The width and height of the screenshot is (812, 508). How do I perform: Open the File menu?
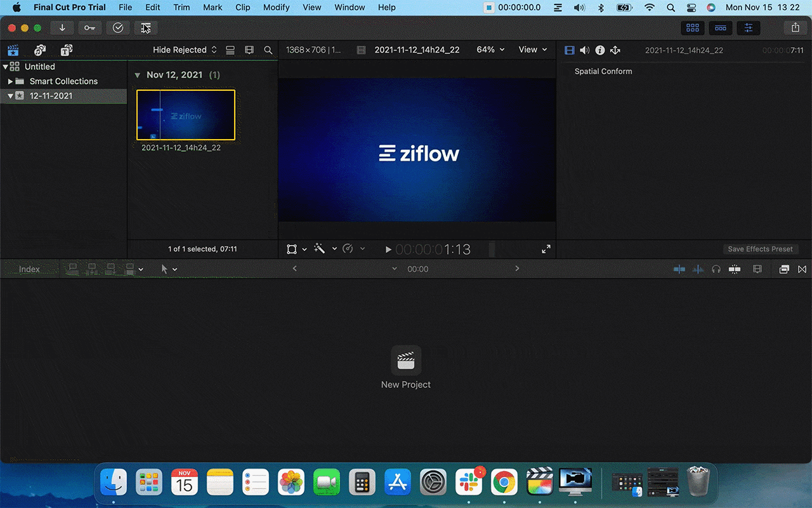126,8
